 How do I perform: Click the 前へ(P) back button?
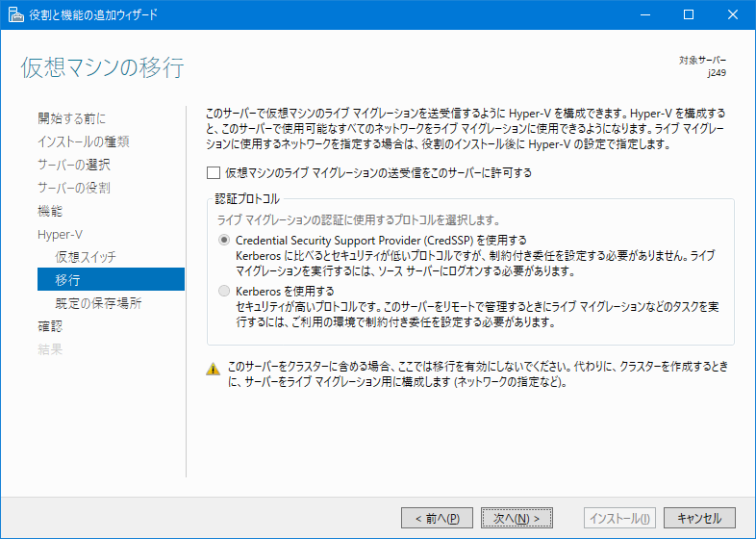click(x=437, y=518)
